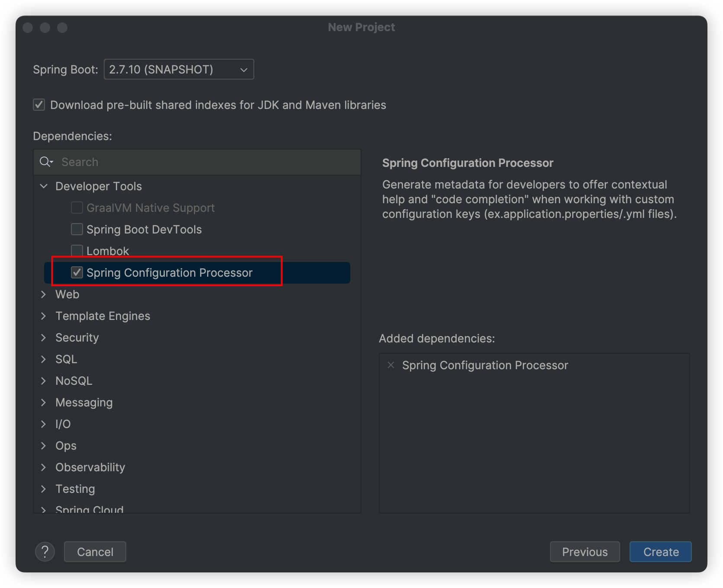Select the Observability tree label
Screen dimensions: 723x588
click(x=90, y=467)
